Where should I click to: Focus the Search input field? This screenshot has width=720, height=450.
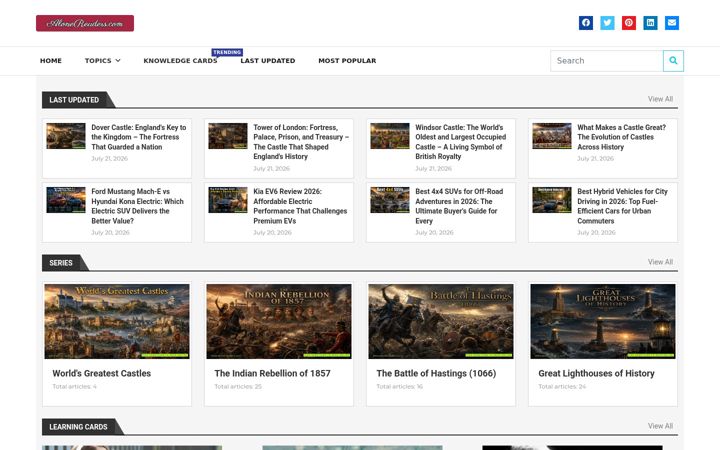pyautogui.click(x=607, y=61)
